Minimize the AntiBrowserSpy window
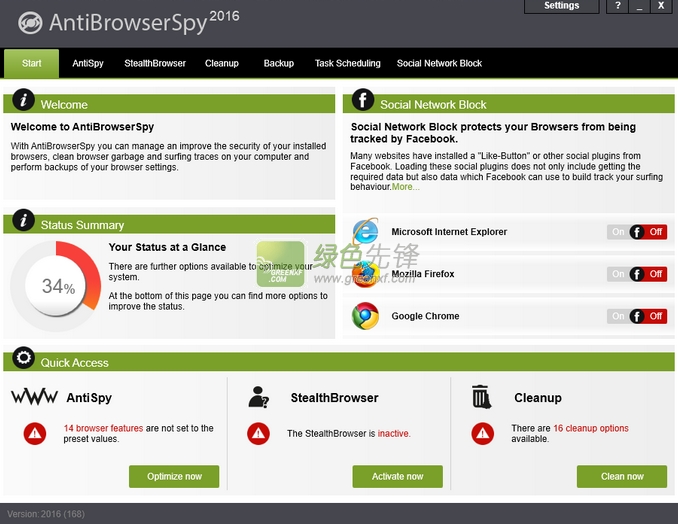Viewport: 678px width, 524px height. (x=640, y=6)
